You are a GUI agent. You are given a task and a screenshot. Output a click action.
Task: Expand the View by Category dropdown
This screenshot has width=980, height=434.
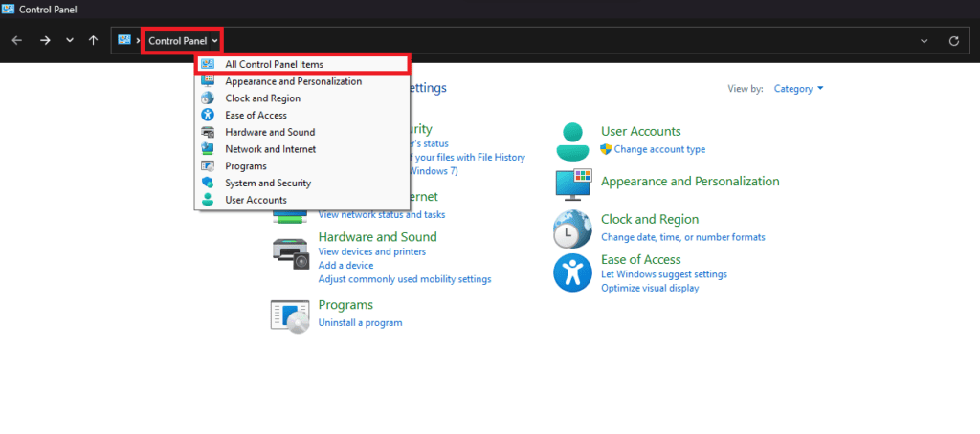click(x=798, y=89)
